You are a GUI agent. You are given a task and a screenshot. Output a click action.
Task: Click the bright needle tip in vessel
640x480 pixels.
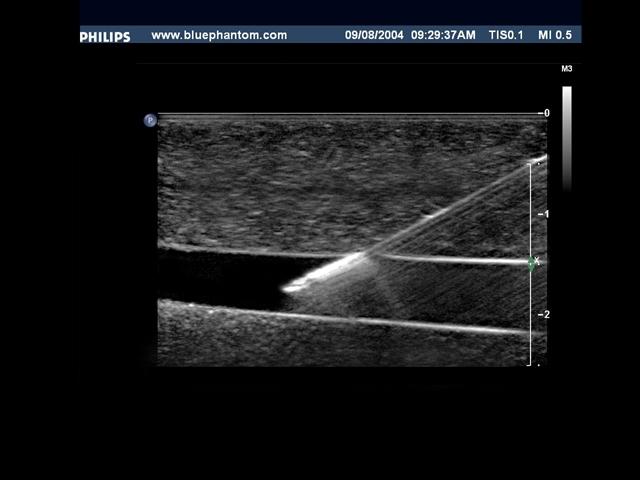pos(290,288)
